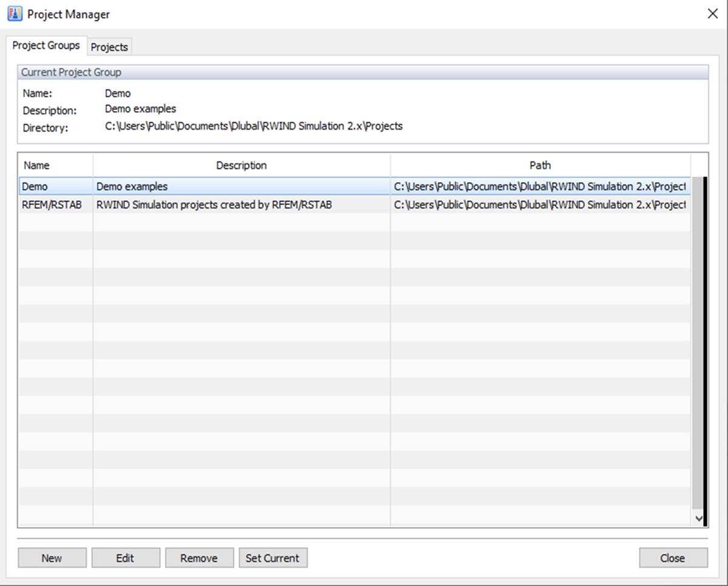The width and height of the screenshot is (728, 586).
Task: Click the New button
Action: (x=52, y=557)
